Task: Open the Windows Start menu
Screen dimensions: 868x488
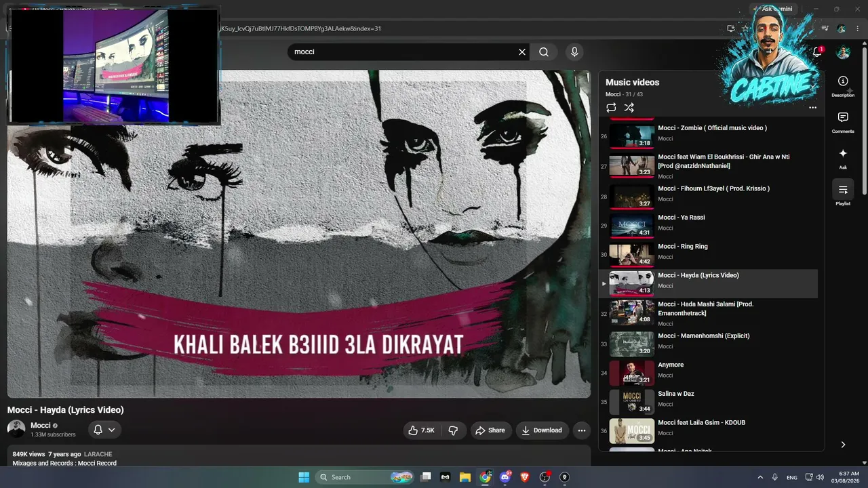Action: pos(304,477)
